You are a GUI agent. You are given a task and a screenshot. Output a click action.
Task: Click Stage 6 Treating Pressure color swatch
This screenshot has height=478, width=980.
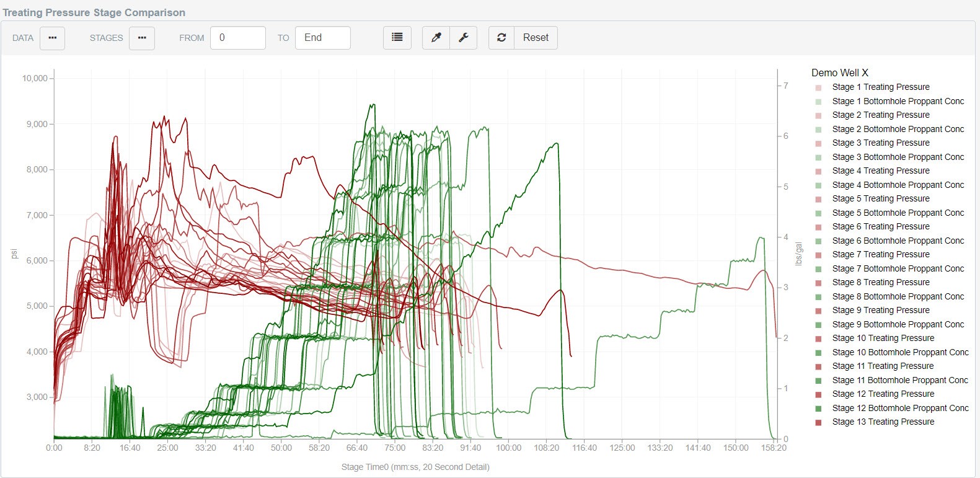point(818,228)
